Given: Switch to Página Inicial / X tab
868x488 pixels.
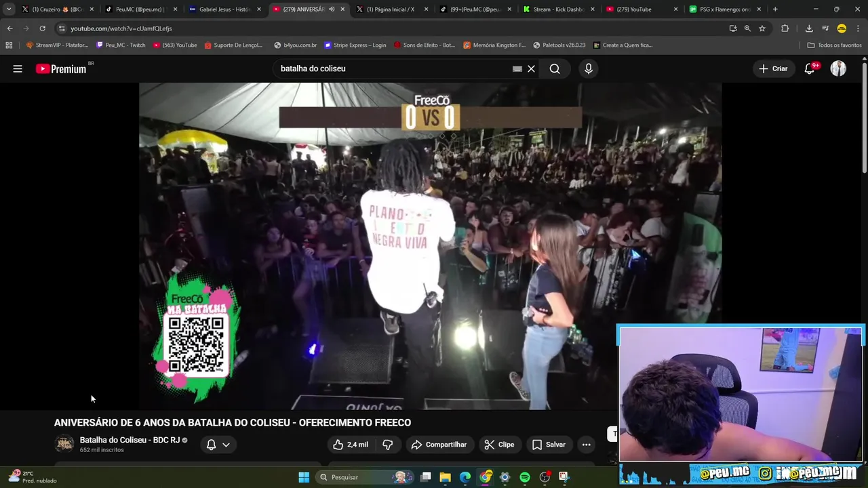Looking at the screenshot, I should coord(391,9).
